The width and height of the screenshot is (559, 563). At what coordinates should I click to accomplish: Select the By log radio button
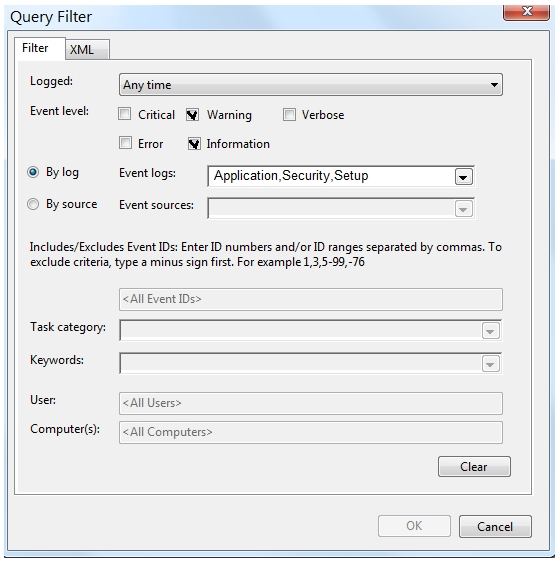(33, 172)
